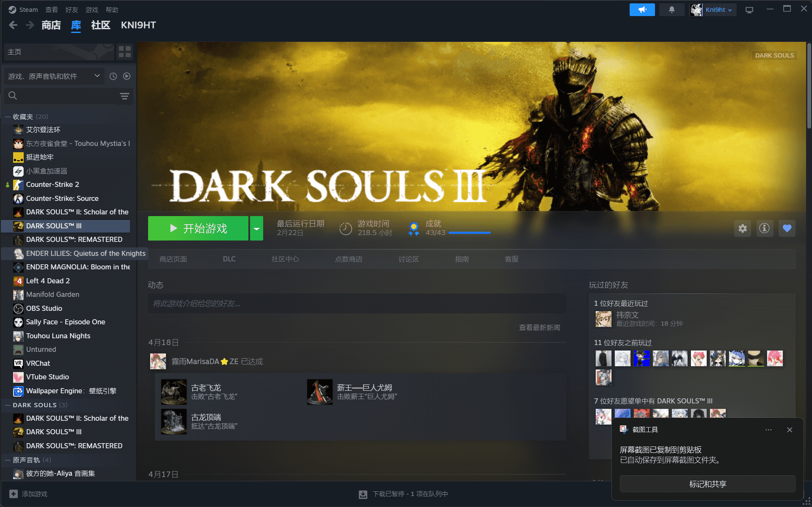Click the announcements megaphone button

point(642,10)
